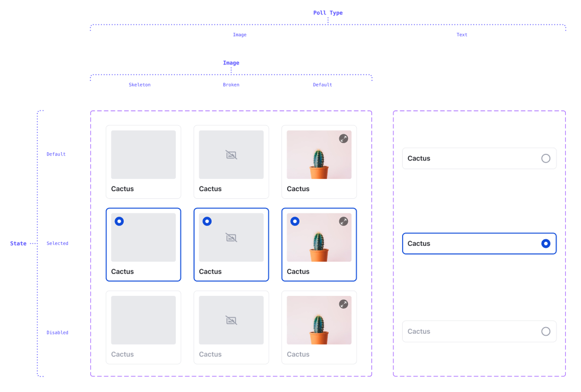Toggle radio on the selected broken-image card

[207, 221]
